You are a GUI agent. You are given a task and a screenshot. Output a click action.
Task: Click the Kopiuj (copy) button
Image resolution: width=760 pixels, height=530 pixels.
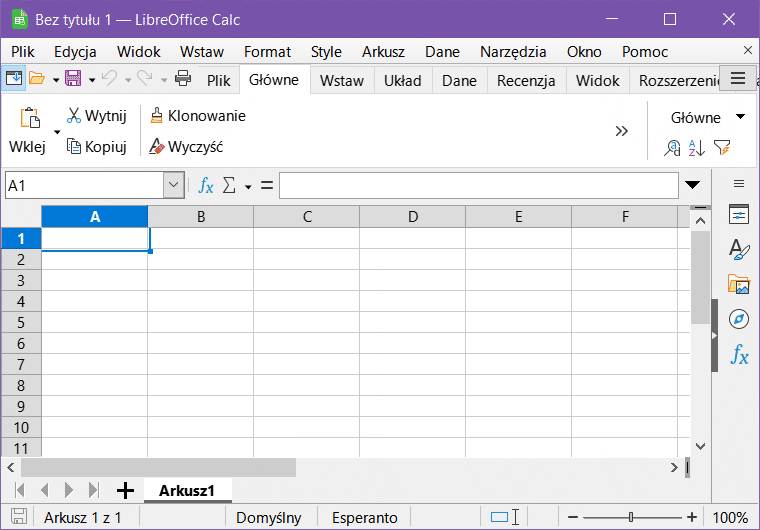pyautogui.click(x=96, y=147)
